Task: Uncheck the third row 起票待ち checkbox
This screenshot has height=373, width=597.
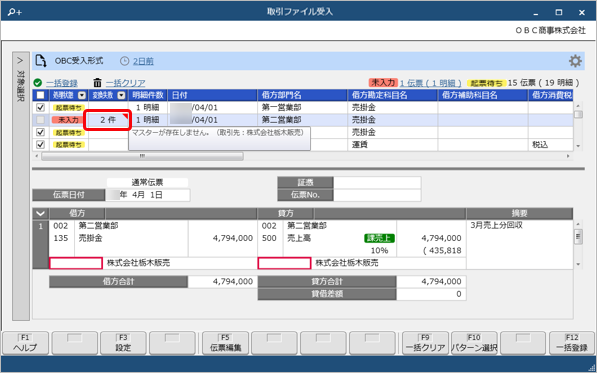Action: (40, 132)
